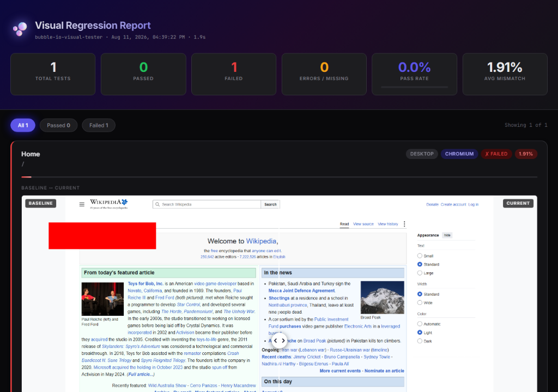
Task: Switch to the Read tab
Action: pyautogui.click(x=344, y=224)
